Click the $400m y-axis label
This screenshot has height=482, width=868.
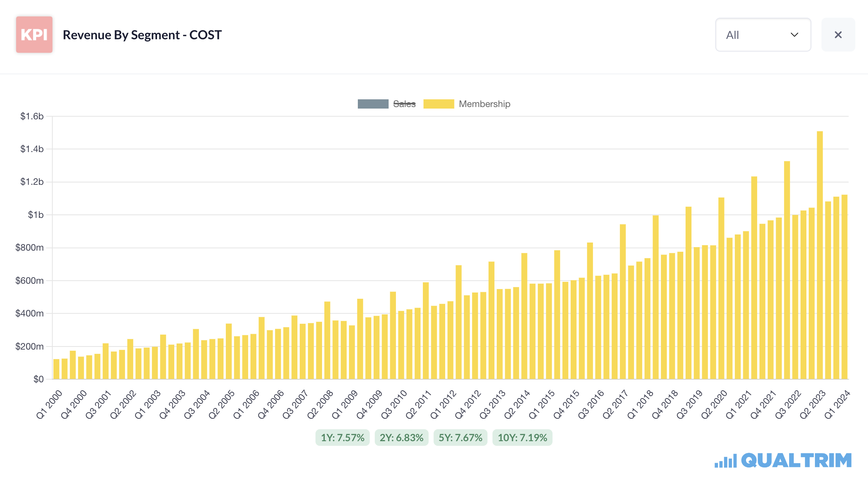pyautogui.click(x=30, y=313)
